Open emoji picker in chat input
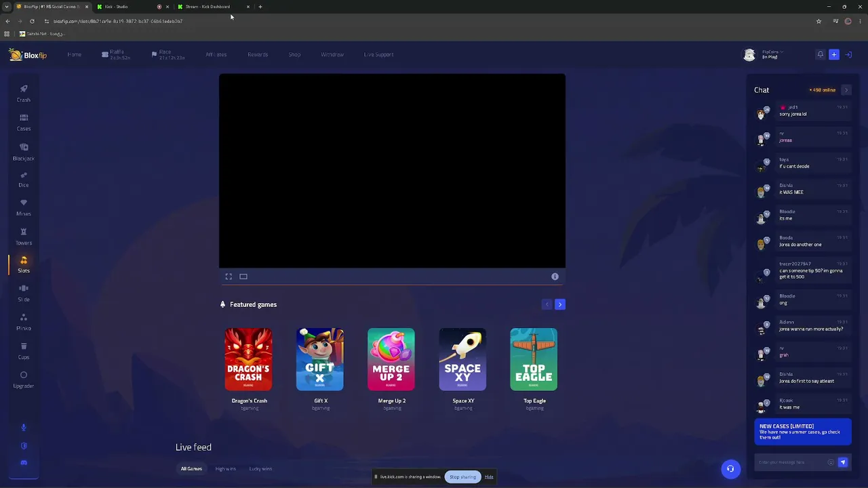The image size is (868, 488). pyautogui.click(x=831, y=462)
